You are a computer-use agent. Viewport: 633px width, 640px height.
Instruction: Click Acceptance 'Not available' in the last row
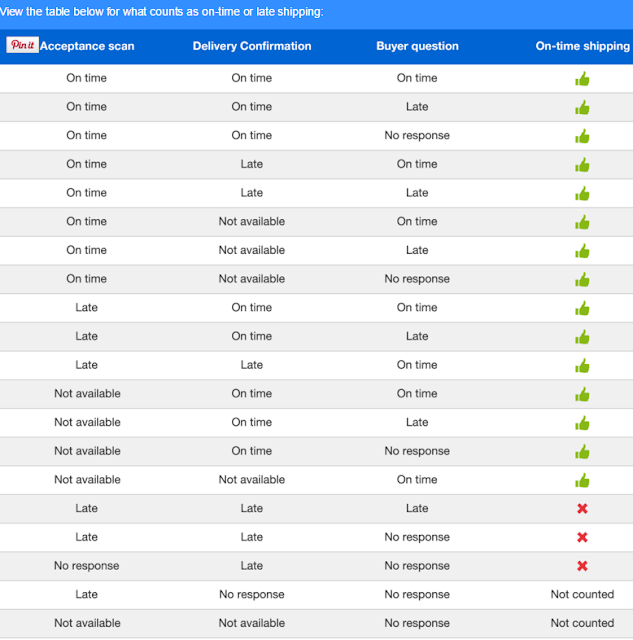87,623
